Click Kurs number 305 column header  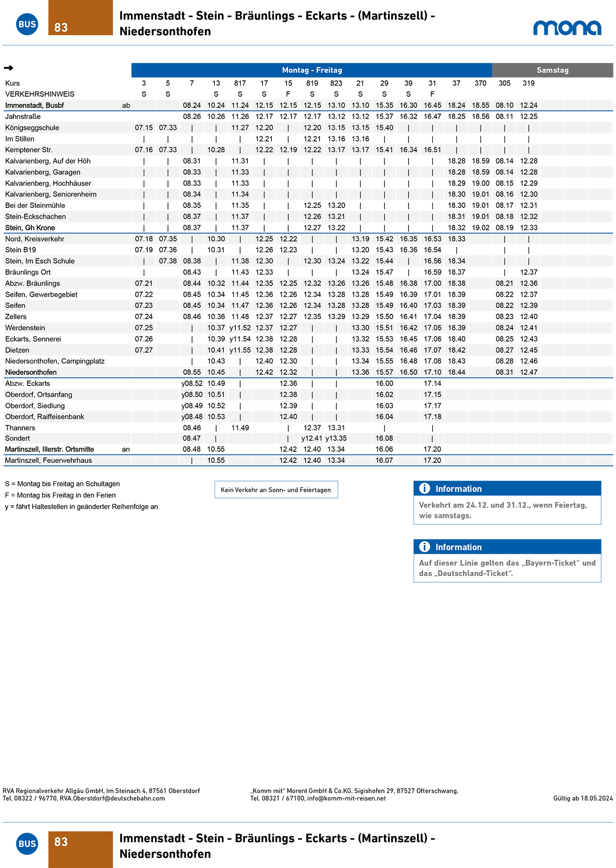click(x=504, y=83)
